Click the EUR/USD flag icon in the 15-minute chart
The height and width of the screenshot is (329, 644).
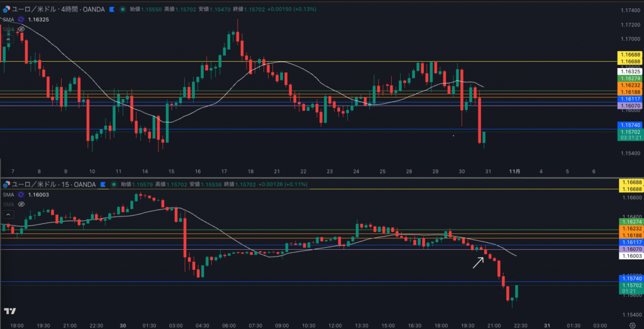[7, 184]
